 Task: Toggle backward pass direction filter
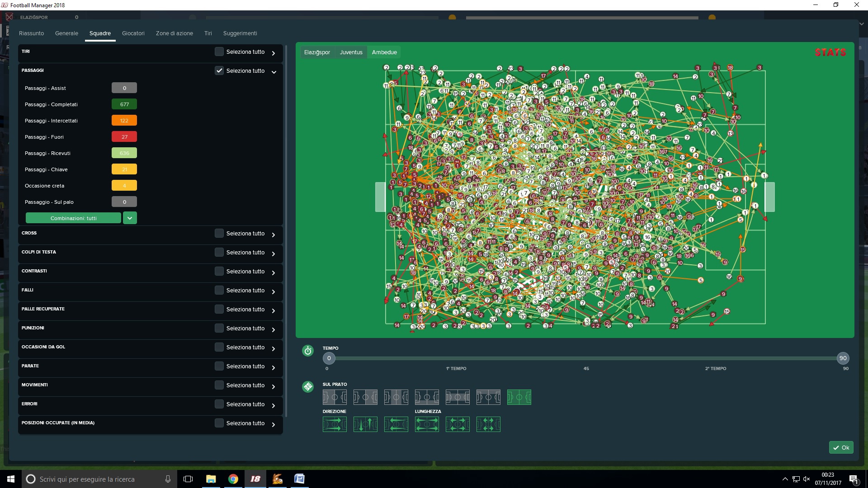pos(396,424)
